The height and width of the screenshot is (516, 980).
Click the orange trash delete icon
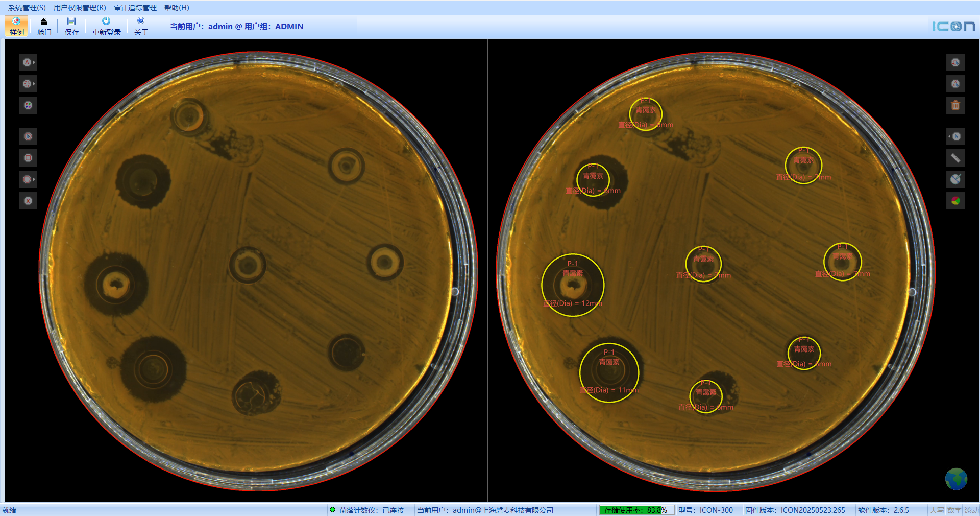pos(955,105)
